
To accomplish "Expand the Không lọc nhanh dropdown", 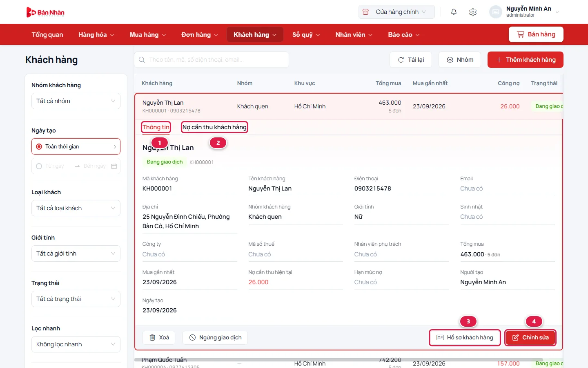I will click(x=76, y=344).
